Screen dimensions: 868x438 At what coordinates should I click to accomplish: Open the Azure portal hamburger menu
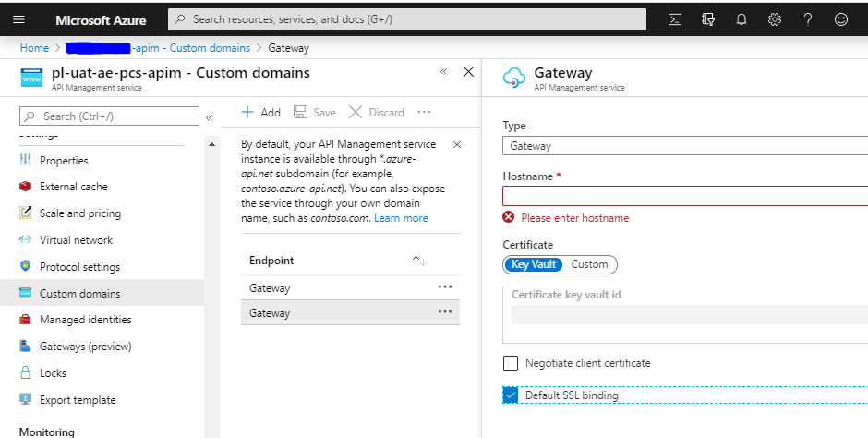pyautogui.click(x=18, y=19)
